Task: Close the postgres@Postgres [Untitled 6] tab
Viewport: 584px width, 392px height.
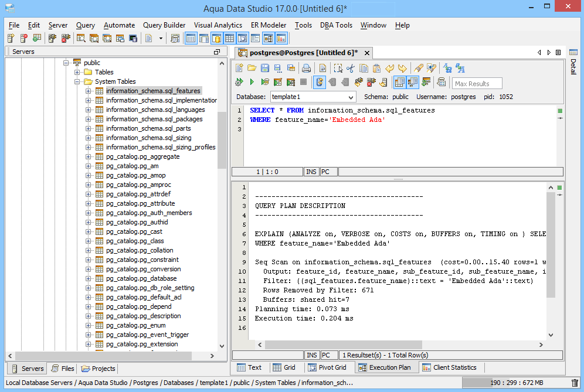Action: pos(367,53)
